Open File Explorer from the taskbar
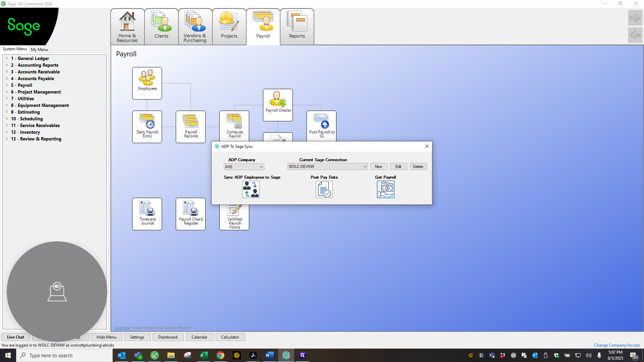644x362 pixels. (171, 355)
